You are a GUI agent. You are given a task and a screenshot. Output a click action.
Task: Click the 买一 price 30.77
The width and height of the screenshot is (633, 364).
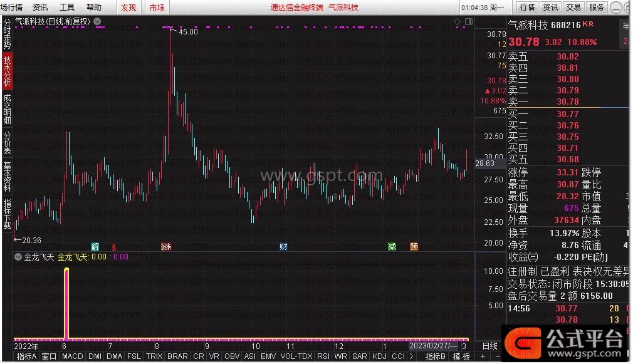(x=568, y=114)
